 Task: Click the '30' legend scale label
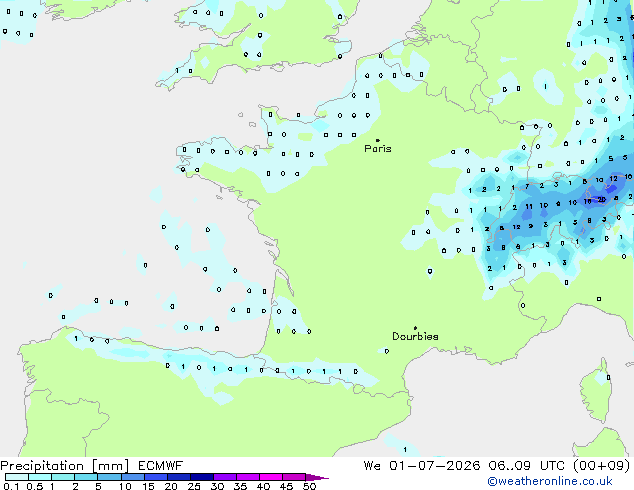(217, 486)
